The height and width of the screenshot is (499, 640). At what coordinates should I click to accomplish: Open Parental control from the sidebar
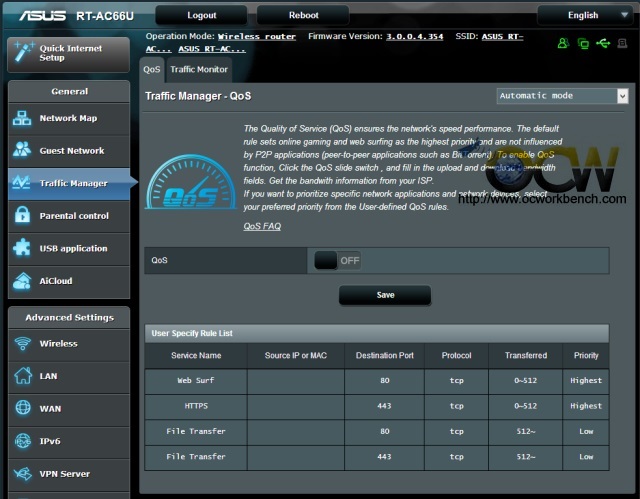(69, 215)
